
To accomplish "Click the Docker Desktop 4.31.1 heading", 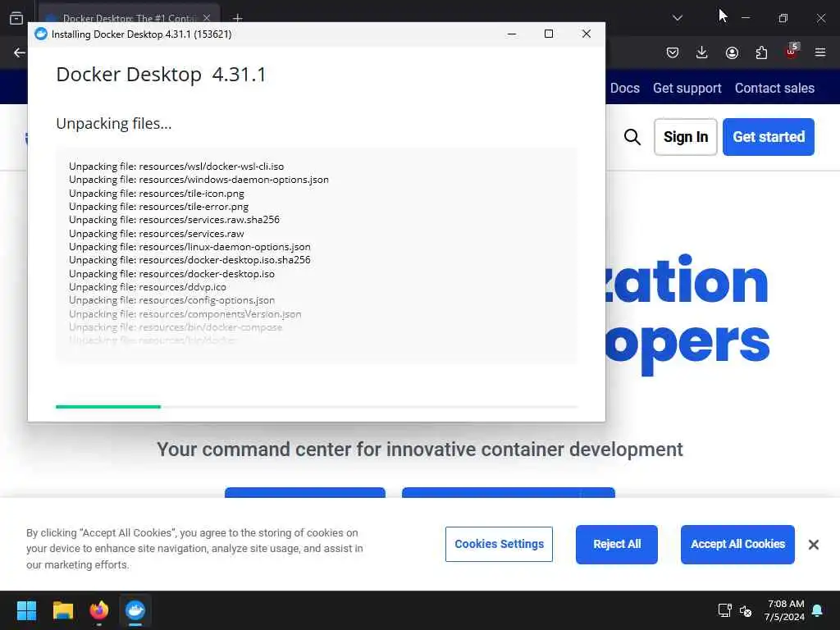I will (x=161, y=75).
